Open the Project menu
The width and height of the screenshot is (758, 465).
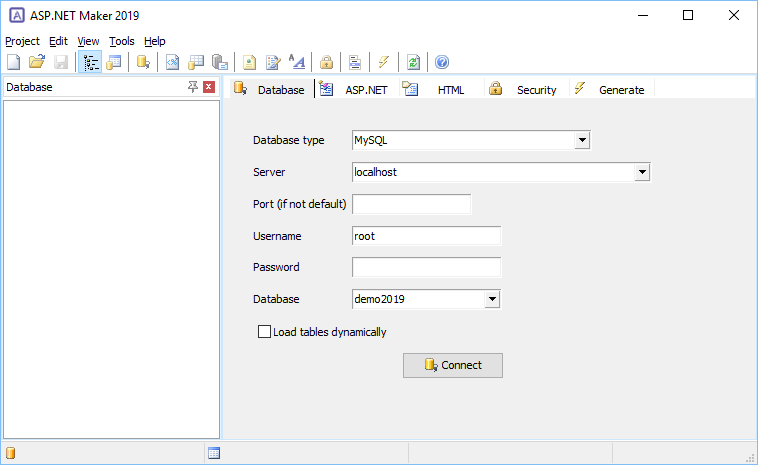pyautogui.click(x=22, y=41)
